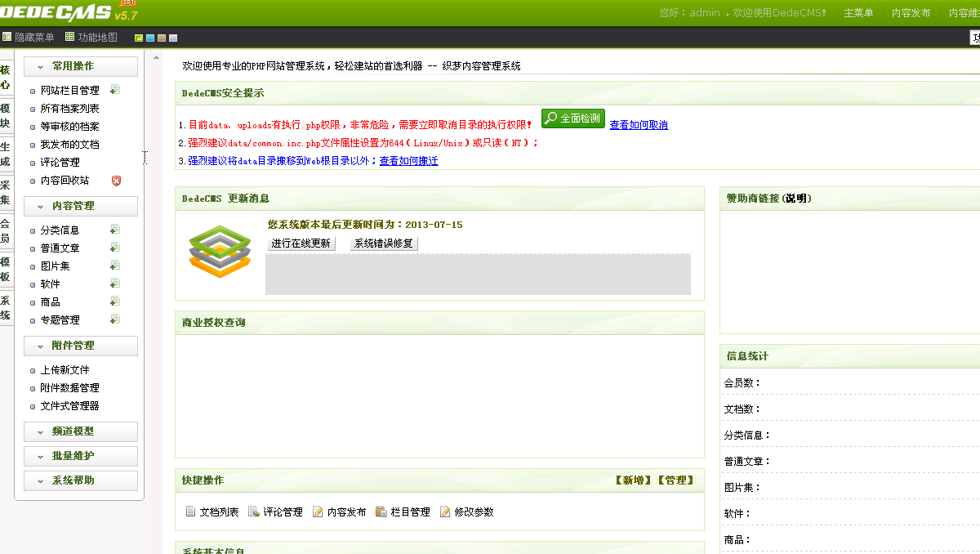Image resolution: width=980 pixels, height=554 pixels.
Task: Click the add icon next to 软件
Action: [x=115, y=284]
